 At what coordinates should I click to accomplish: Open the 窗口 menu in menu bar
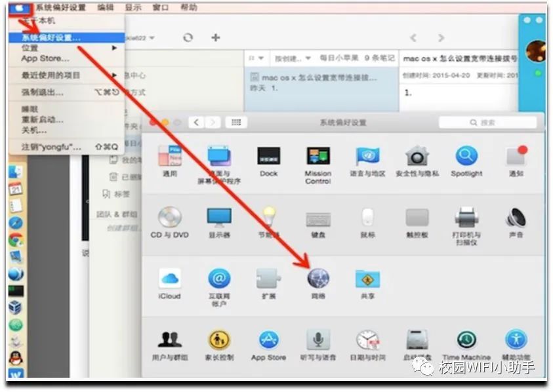161,7
